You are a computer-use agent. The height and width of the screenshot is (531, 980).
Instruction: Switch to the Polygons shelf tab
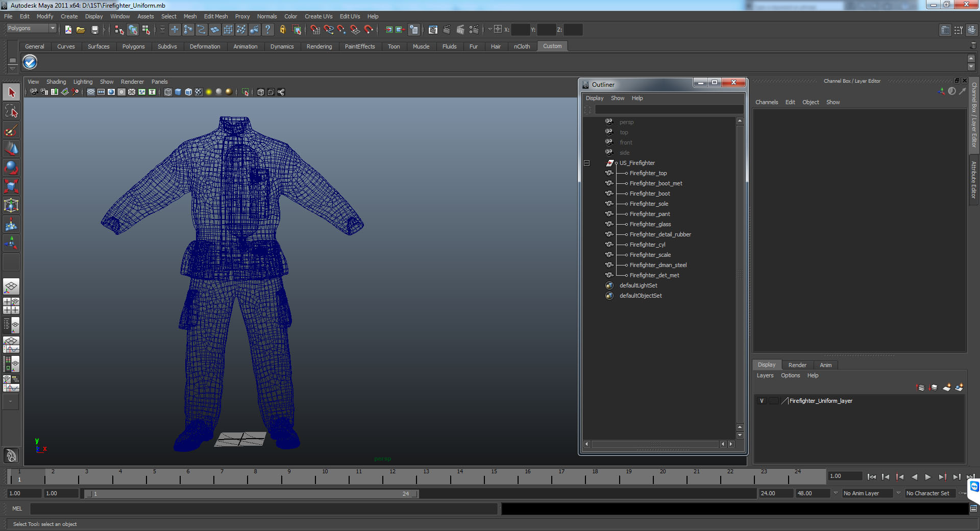[134, 46]
